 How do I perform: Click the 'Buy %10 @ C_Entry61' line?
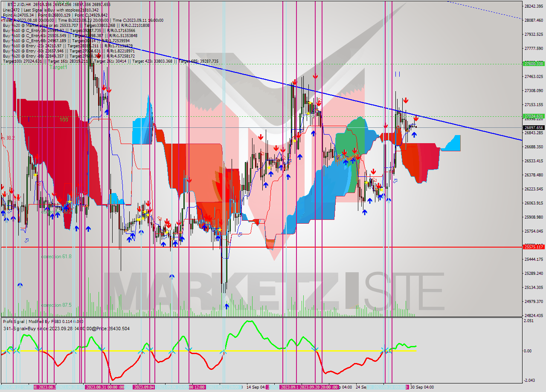click(70, 36)
